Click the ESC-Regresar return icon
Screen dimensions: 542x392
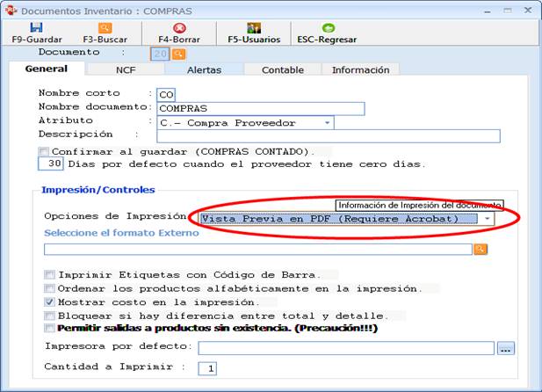coord(329,28)
